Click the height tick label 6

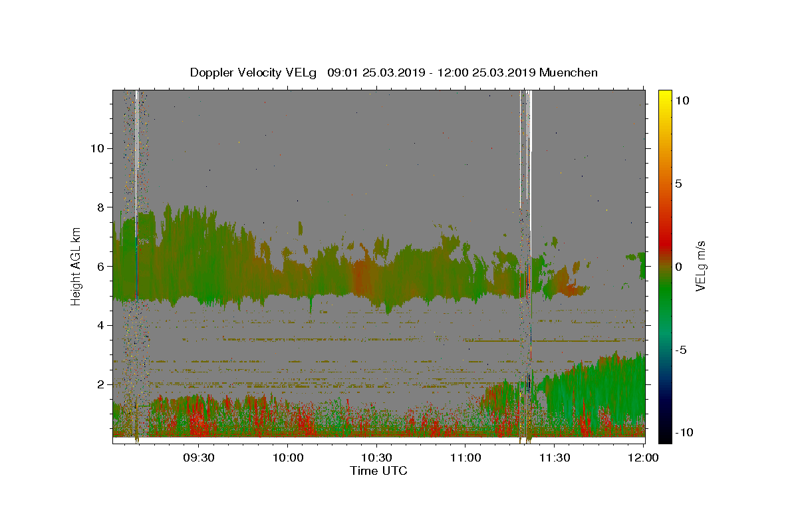click(100, 267)
